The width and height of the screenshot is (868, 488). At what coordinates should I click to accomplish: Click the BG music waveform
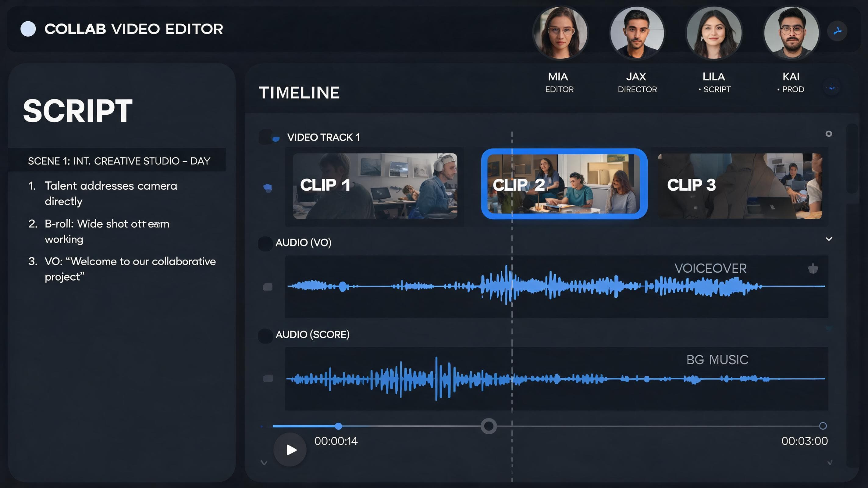(x=556, y=379)
